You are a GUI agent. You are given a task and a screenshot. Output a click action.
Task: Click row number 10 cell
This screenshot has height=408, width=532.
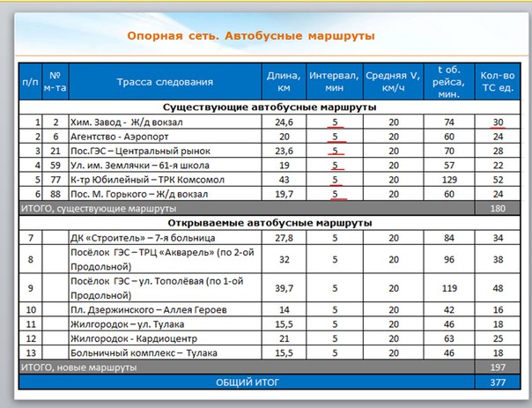(x=31, y=309)
